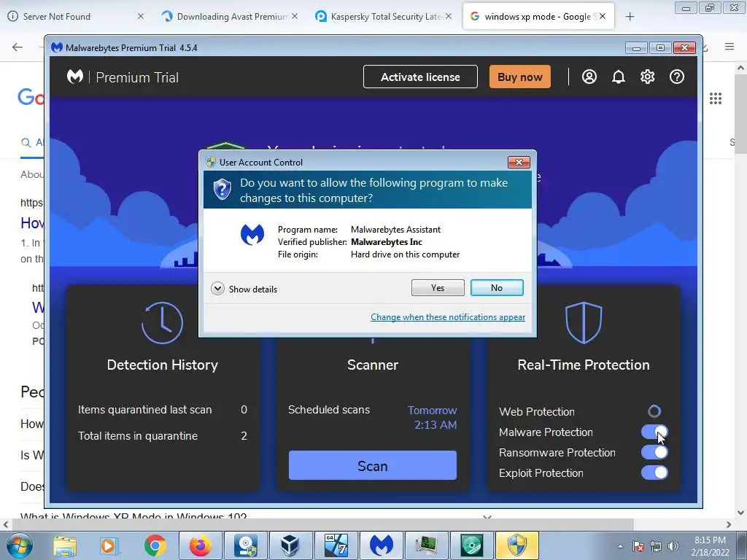Expand Show details in UAC dialog

click(244, 289)
